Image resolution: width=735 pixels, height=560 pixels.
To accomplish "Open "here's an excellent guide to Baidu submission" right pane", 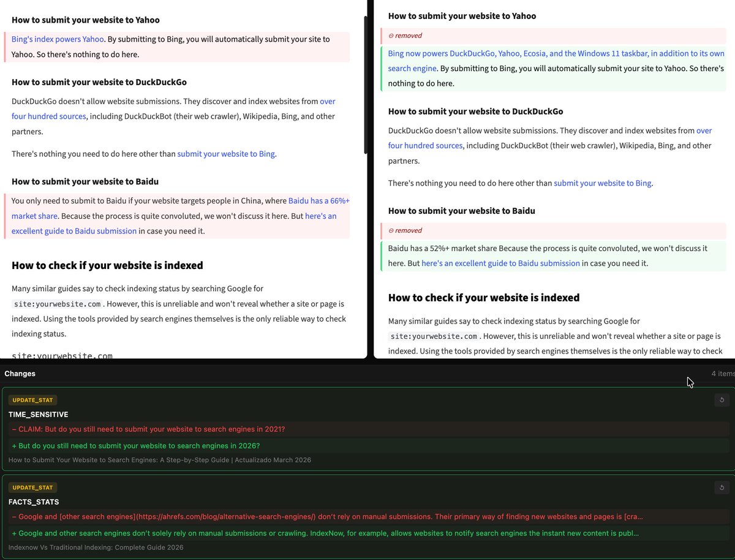I will [x=500, y=263].
